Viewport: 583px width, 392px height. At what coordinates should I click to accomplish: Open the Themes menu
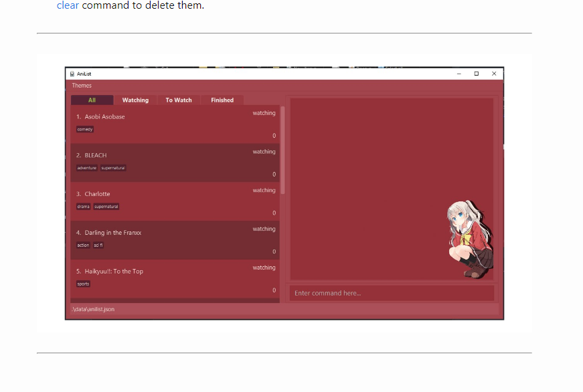pyautogui.click(x=82, y=86)
